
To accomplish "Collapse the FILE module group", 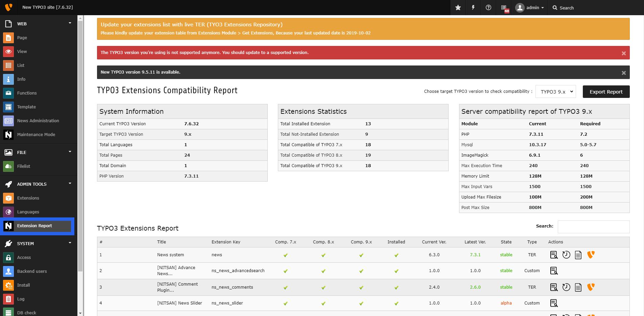I will (70, 152).
